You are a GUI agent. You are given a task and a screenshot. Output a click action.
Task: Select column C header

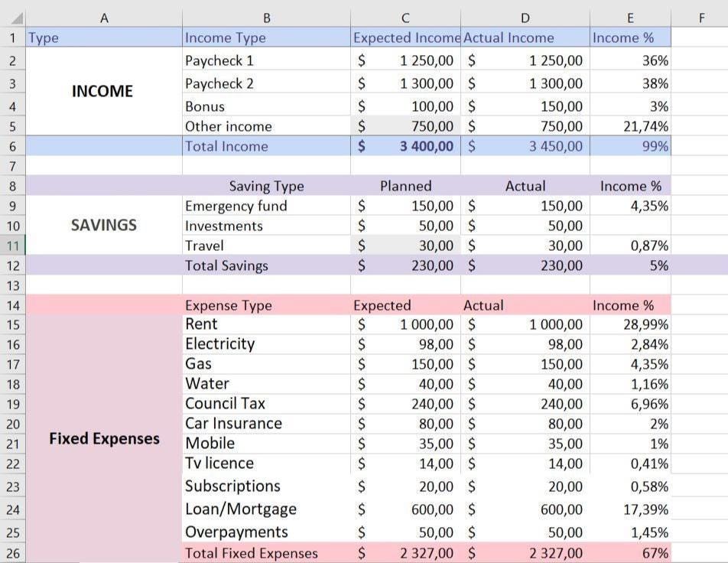tap(405, 18)
